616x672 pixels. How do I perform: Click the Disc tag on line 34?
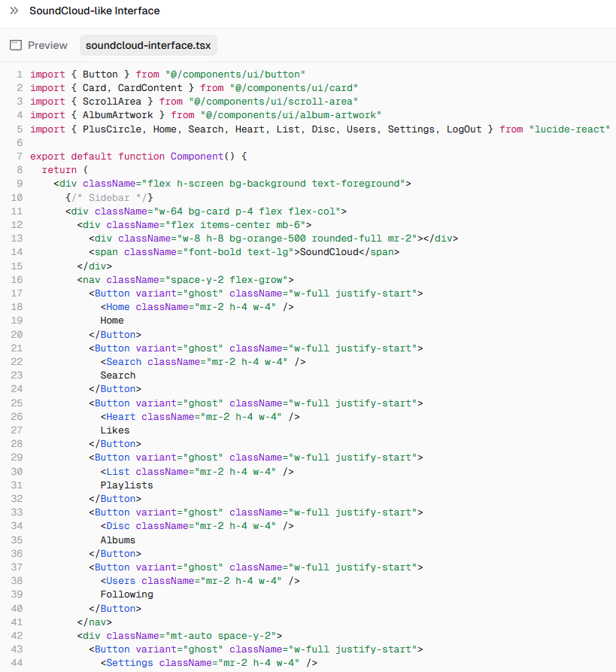[118, 526]
